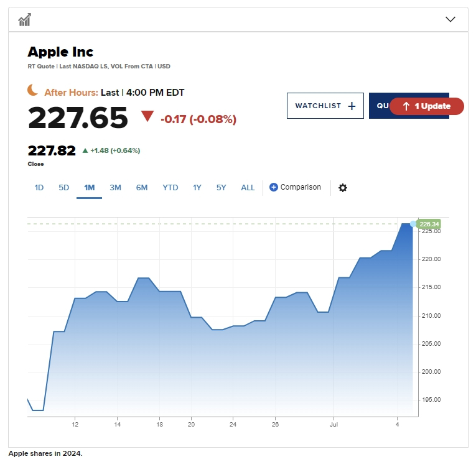The width and height of the screenshot is (476, 462).
Task: Select the 1Y time range
Action: (x=197, y=188)
